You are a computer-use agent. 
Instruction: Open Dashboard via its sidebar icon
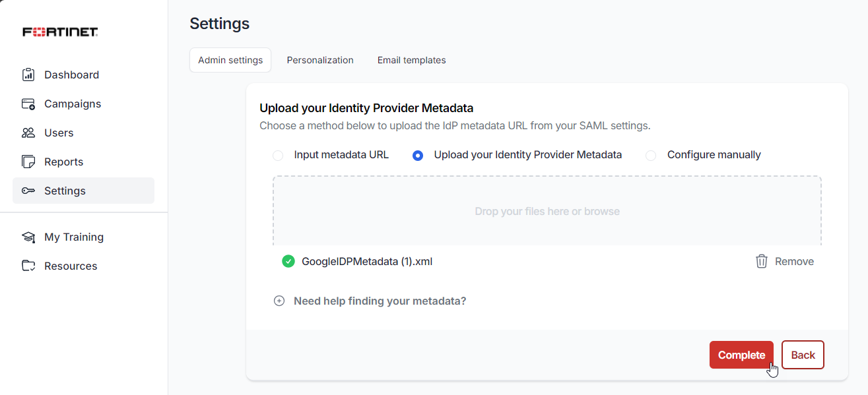pyautogui.click(x=28, y=75)
